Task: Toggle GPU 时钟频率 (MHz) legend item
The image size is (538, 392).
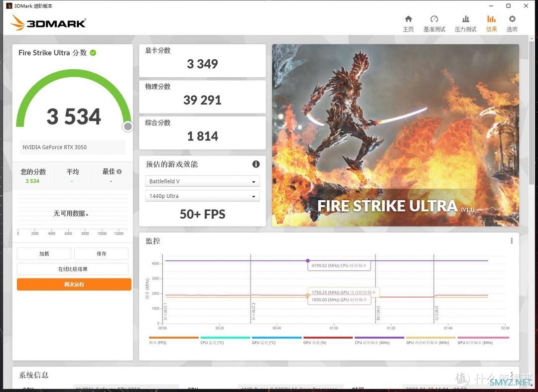Action: [x=483, y=340]
